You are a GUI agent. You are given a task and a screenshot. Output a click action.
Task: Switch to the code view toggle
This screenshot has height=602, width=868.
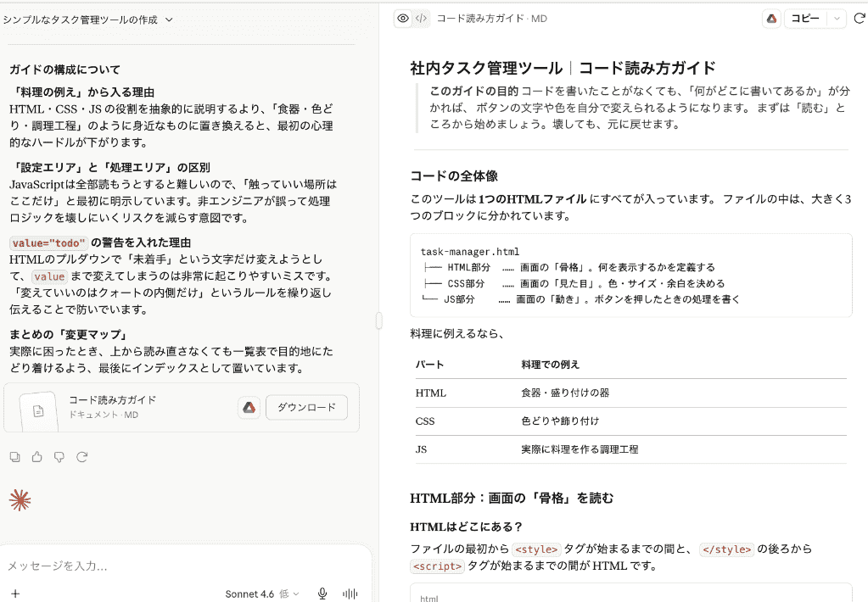coord(421,19)
